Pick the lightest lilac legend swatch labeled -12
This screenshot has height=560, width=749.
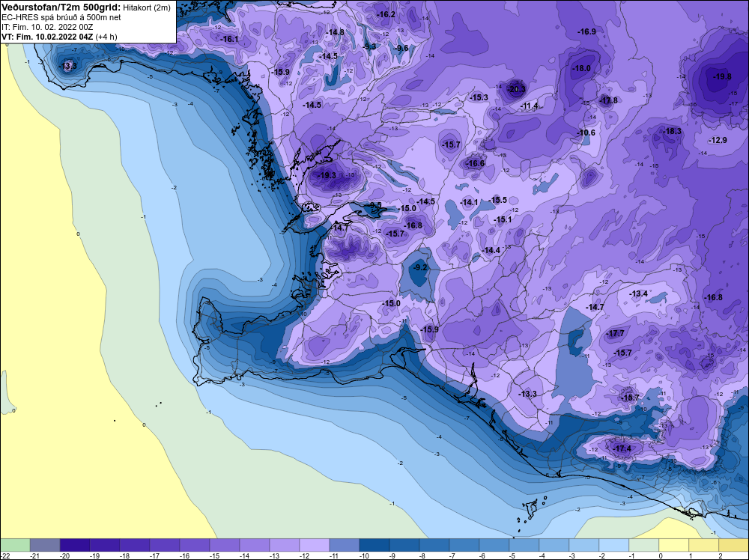pyautogui.click(x=315, y=545)
